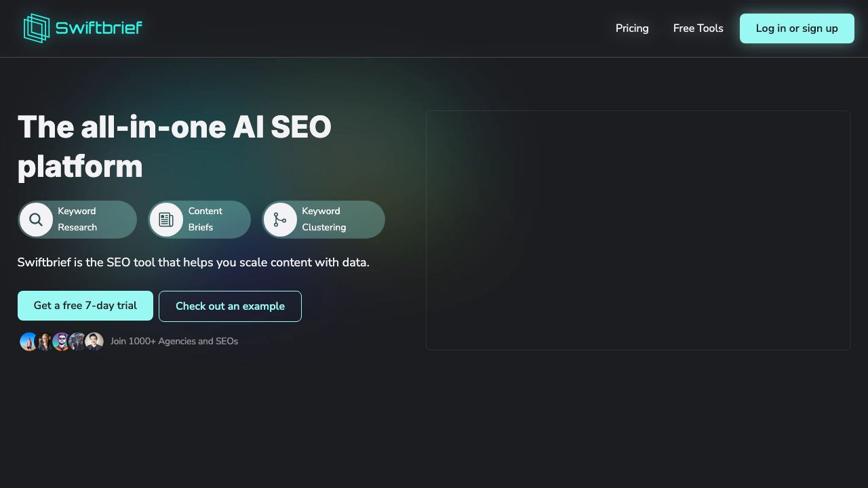Viewport: 868px width, 488px height.
Task: Click the branch icon for Keyword Clustering
Action: pyautogui.click(x=280, y=220)
